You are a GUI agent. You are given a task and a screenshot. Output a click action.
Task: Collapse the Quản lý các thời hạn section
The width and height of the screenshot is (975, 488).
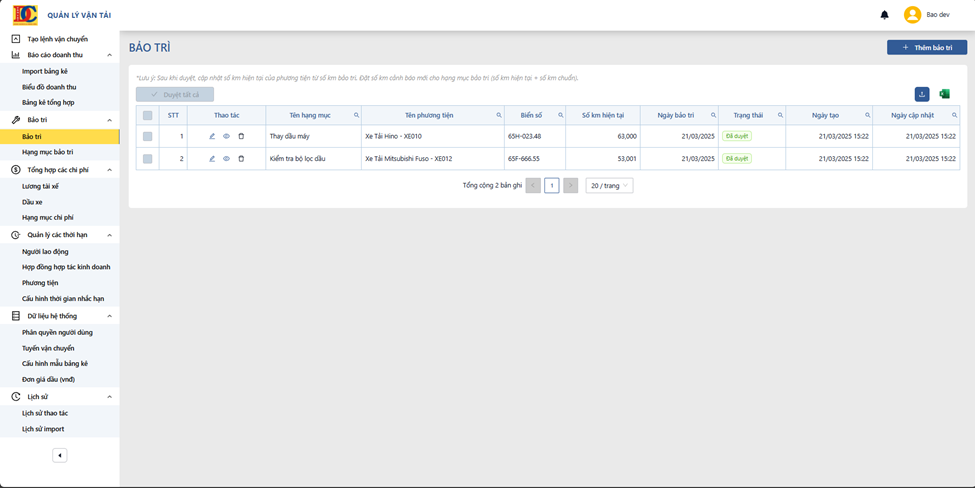tap(109, 235)
